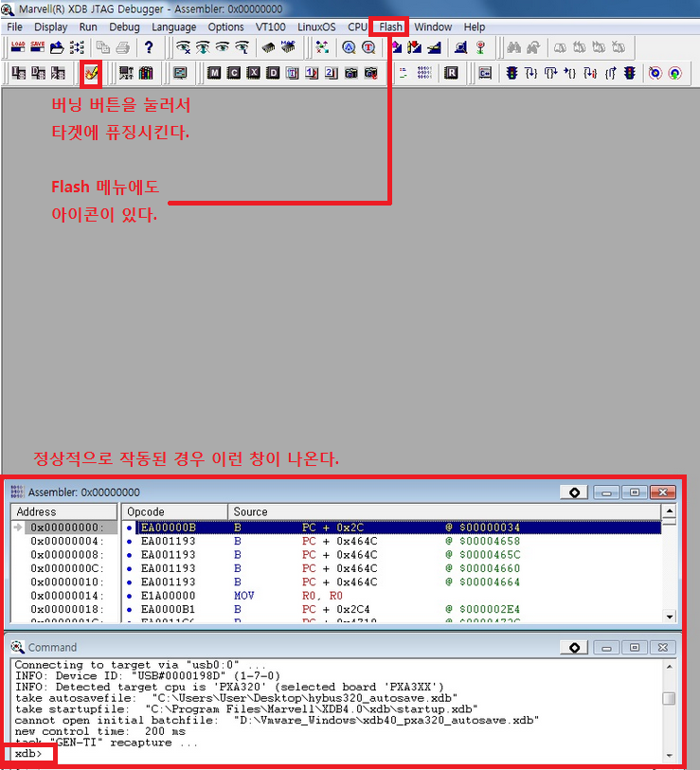Open the Options menu
700x770 pixels.
[226, 27]
